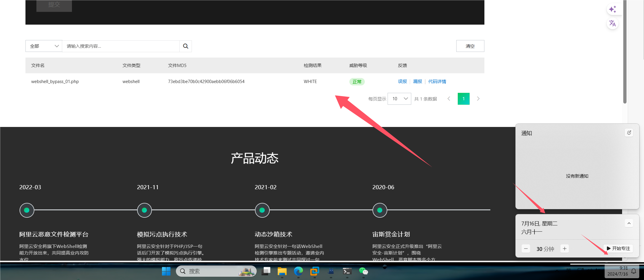Screen dimensions: 644x280
Task: Click the 产品动态 section title
Action: point(255,158)
